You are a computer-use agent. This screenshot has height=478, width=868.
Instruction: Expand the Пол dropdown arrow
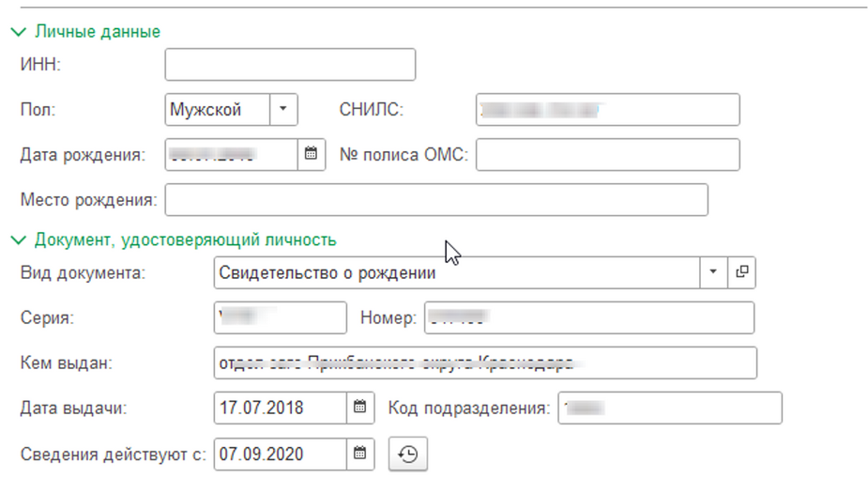(283, 110)
